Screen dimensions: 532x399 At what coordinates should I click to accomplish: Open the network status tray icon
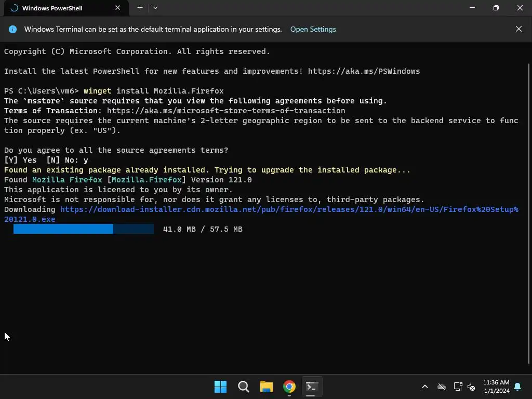tap(458, 387)
